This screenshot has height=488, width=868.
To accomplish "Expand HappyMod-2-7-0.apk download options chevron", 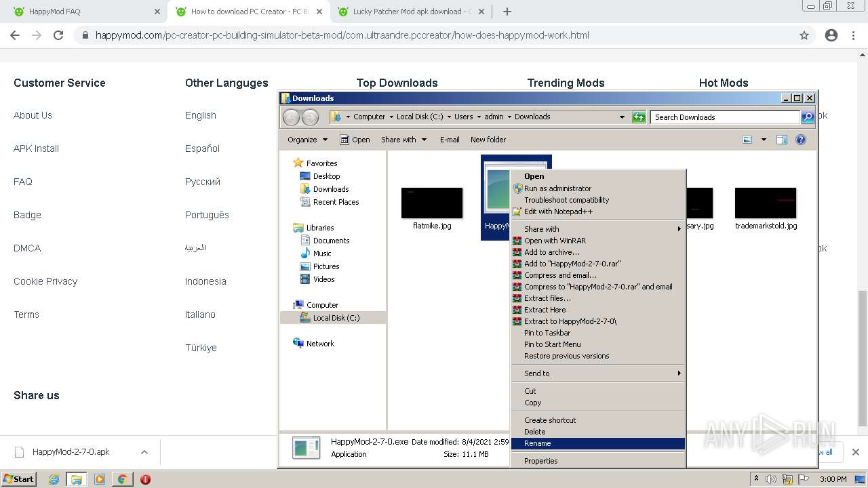I will click(144, 452).
